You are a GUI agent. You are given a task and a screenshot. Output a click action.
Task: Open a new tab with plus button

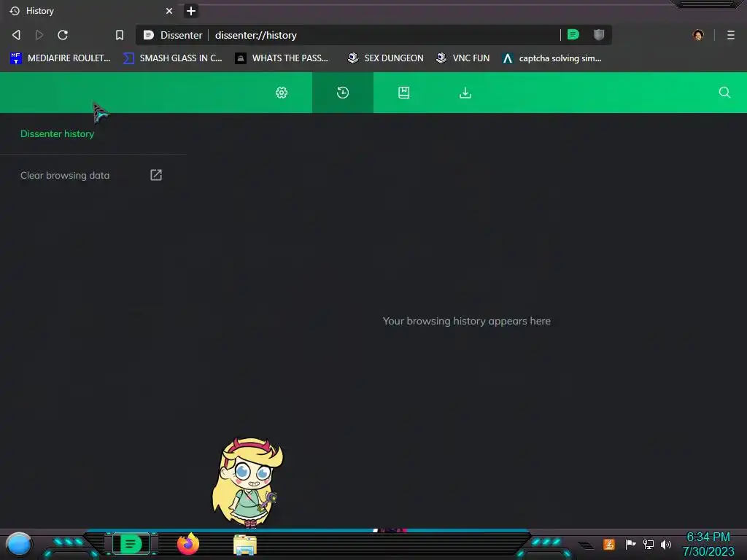(x=191, y=10)
